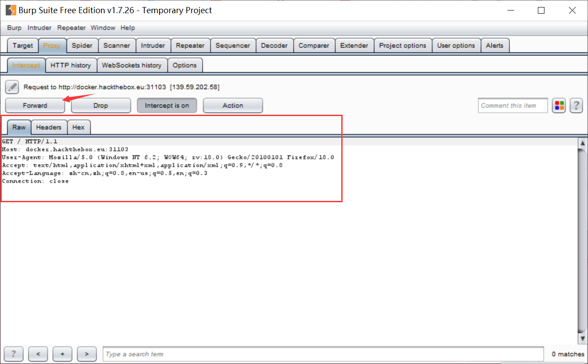Toggle the Intercept is on button
588x364 pixels.
pos(167,106)
